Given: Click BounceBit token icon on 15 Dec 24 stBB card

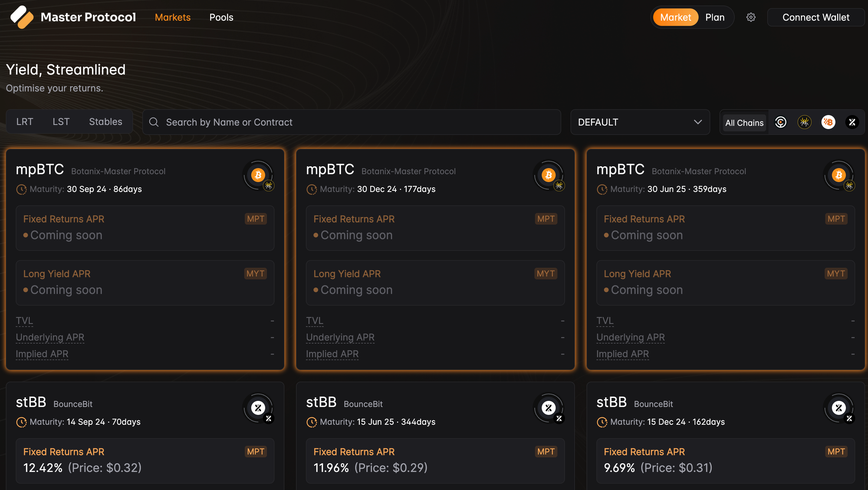Looking at the screenshot, I should pos(838,408).
